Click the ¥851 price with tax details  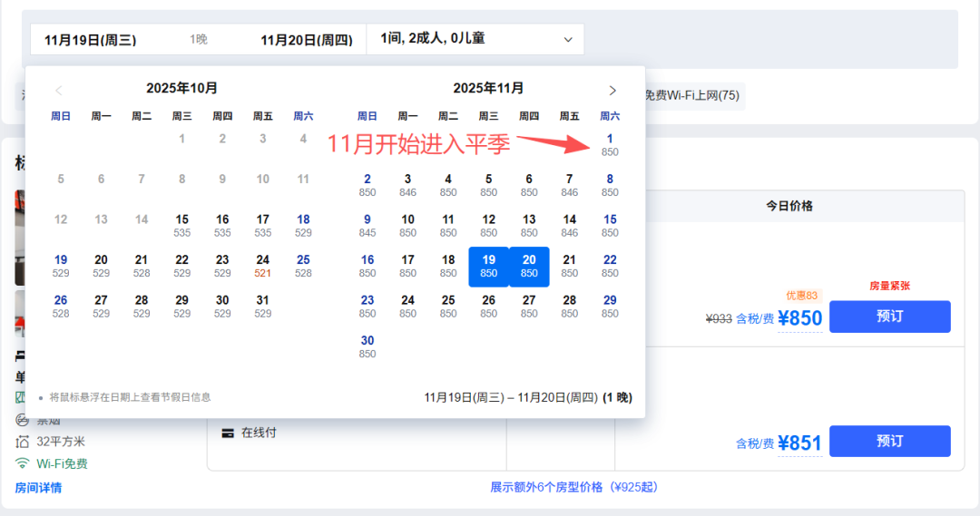799,443
